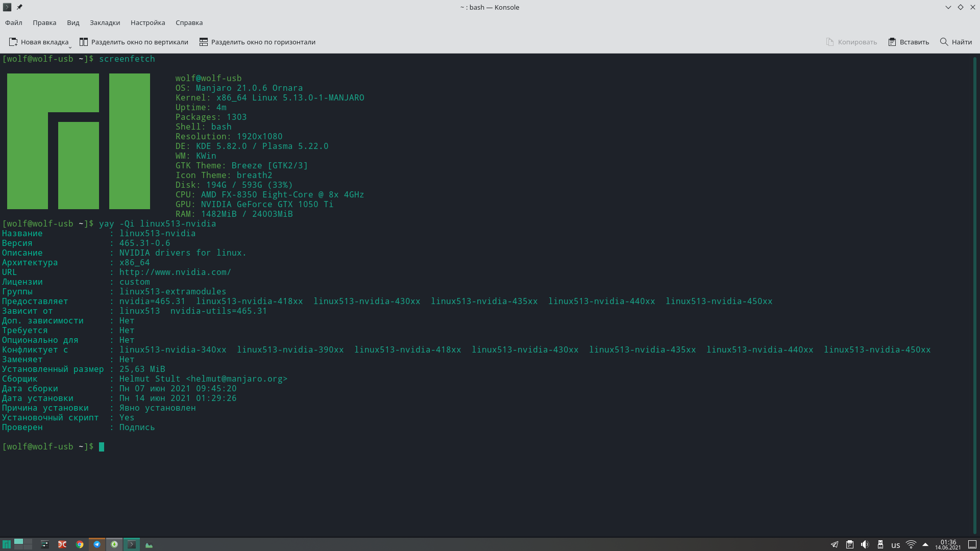
Task: Click the vertical split view icon
Action: point(84,42)
